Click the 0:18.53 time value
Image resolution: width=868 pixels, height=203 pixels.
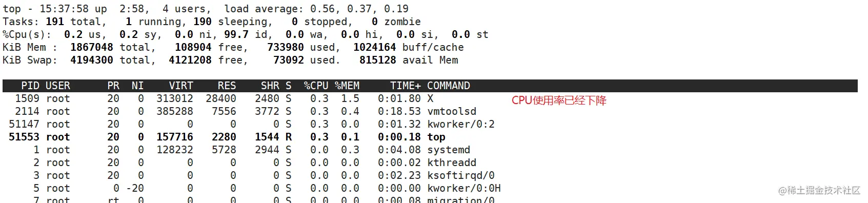pos(399,111)
